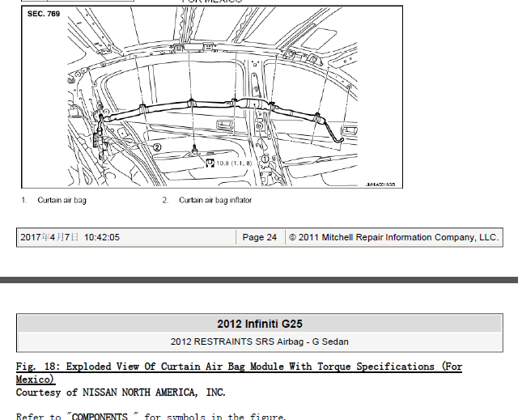The height and width of the screenshot is (420, 518).
Task: Click legend text 'Curtain air bag'
Action: tap(62, 201)
